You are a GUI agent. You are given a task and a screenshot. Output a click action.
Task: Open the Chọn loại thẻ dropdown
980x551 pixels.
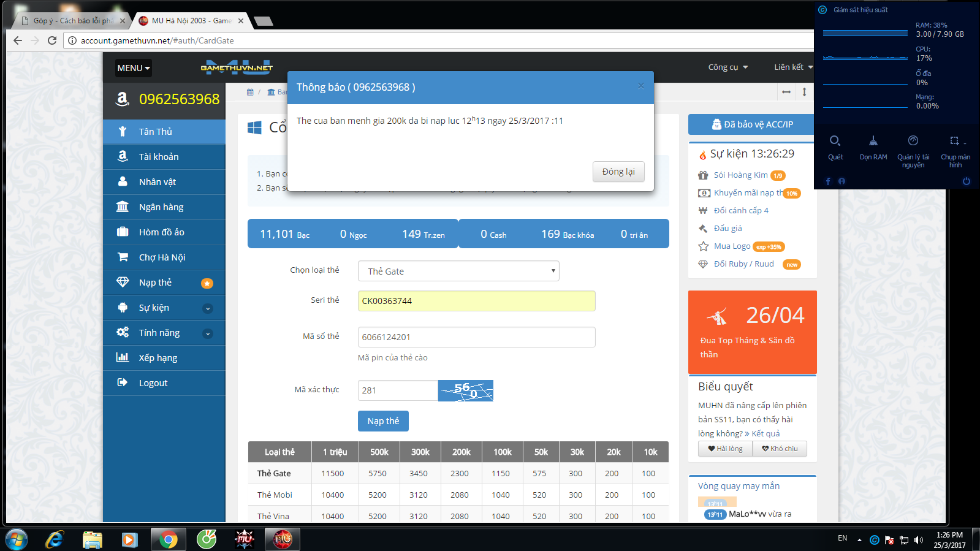pos(458,271)
